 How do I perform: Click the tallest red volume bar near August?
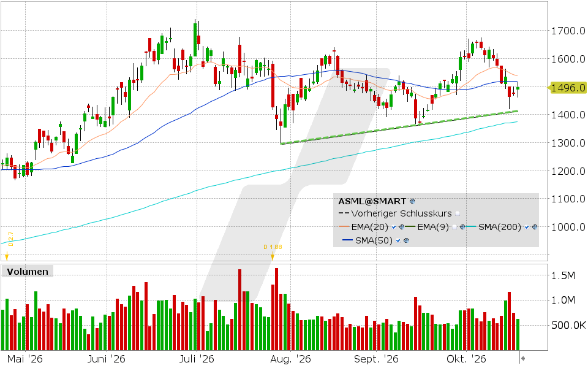277,309
